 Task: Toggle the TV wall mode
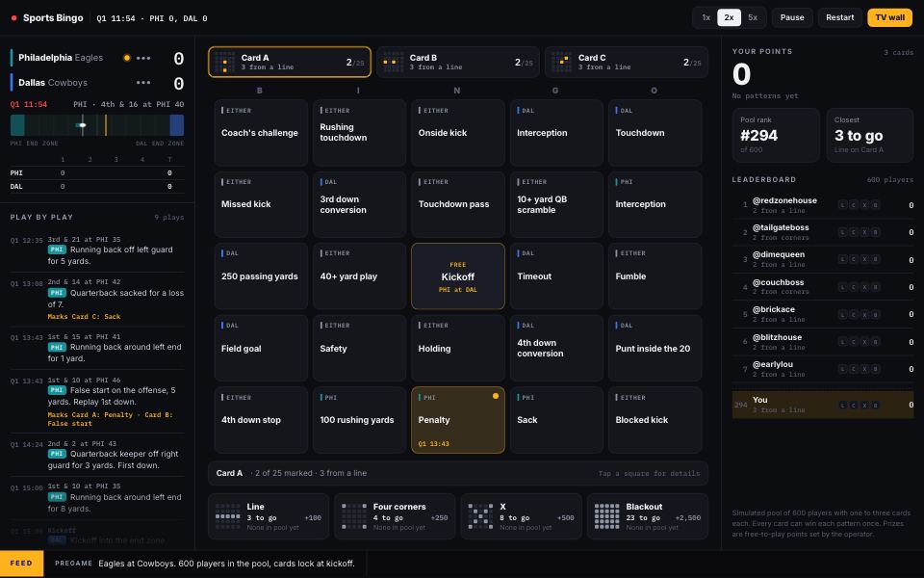tap(889, 17)
